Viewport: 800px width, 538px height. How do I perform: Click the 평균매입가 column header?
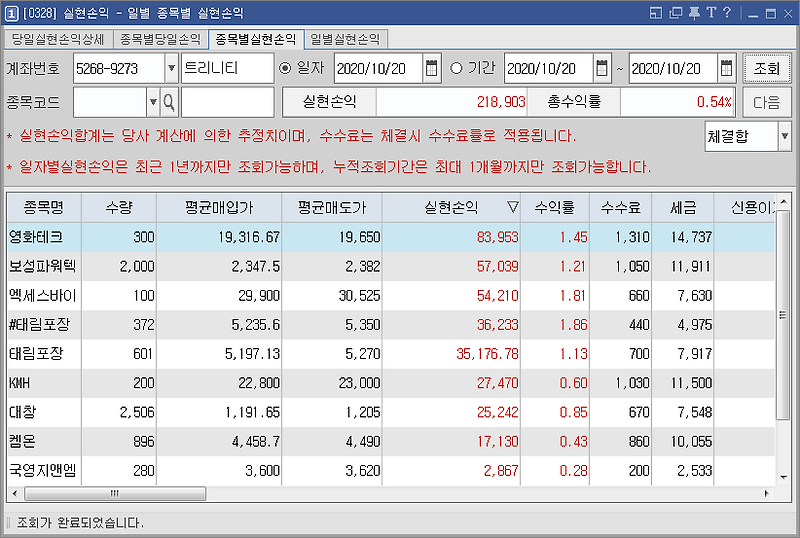(219, 207)
